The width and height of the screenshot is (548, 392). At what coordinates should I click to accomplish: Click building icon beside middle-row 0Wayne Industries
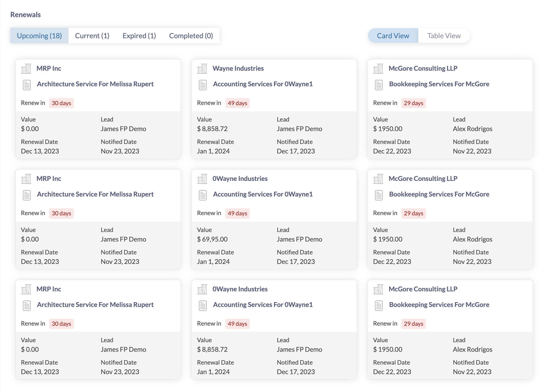(202, 179)
